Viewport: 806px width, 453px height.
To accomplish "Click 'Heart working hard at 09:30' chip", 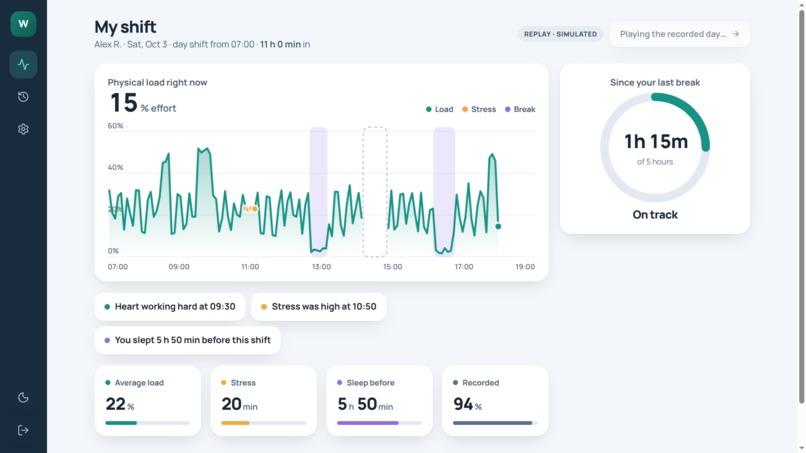I will 170,306.
